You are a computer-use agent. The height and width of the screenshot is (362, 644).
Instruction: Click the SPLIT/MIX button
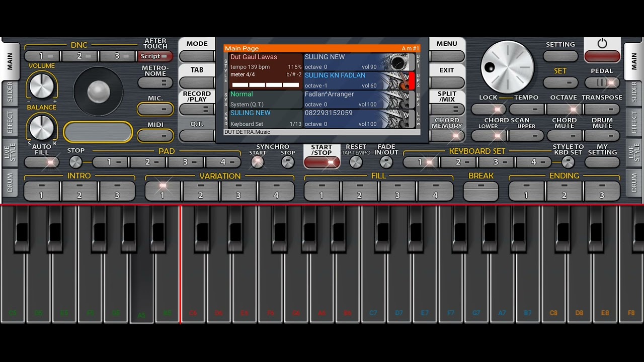click(x=447, y=109)
